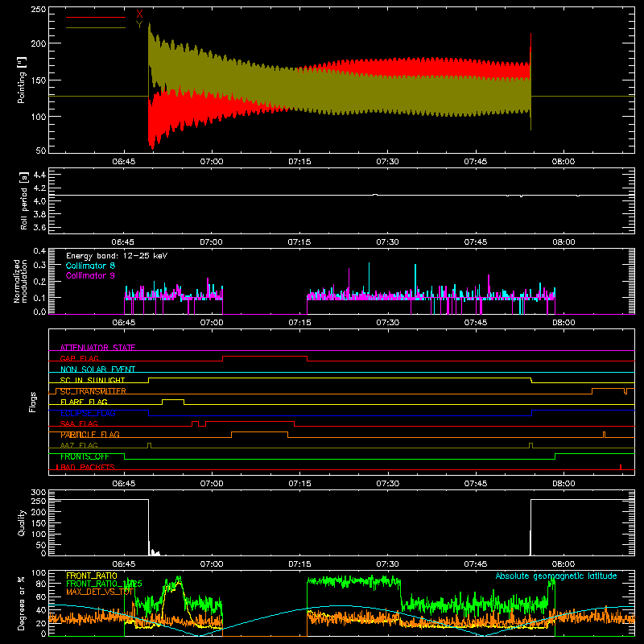Click the GAP_FLAG label
Viewport: 644px width, 644px height.
(x=80, y=358)
